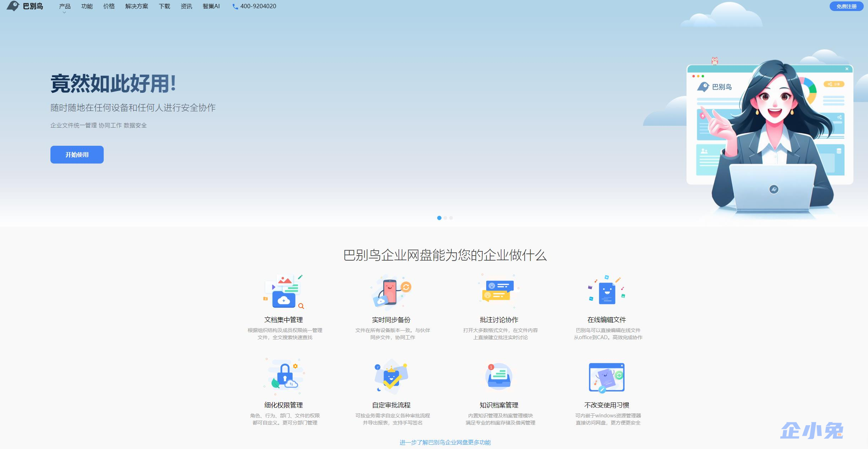Switch to the third carousel slide
This screenshot has height=449, width=868.
(451, 218)
